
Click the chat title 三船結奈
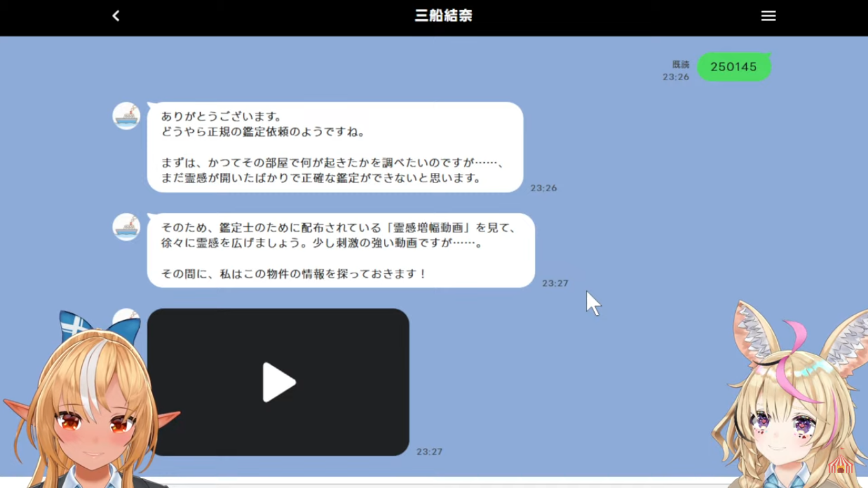pos(444,16)
